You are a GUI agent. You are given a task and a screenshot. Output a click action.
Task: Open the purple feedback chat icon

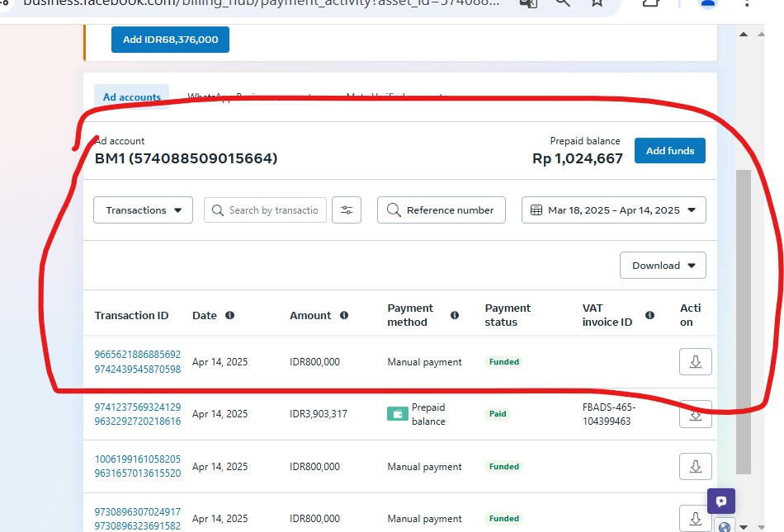tap(721, 501)
